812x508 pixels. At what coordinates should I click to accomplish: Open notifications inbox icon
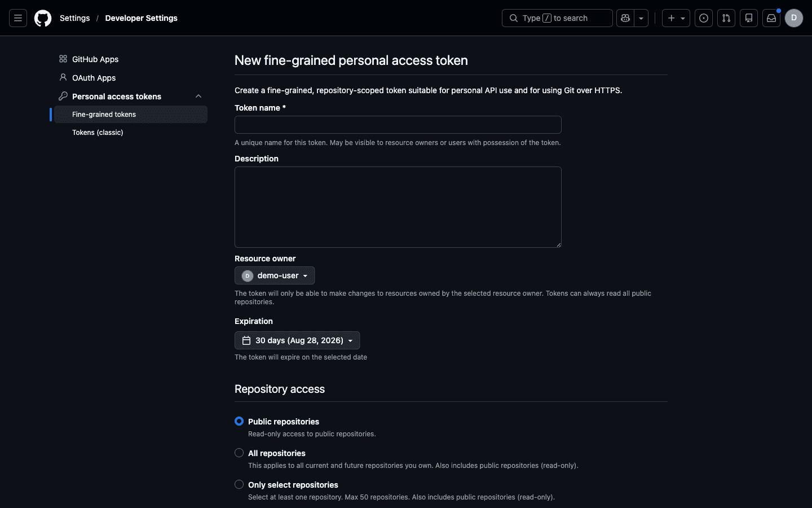(771, 18)
